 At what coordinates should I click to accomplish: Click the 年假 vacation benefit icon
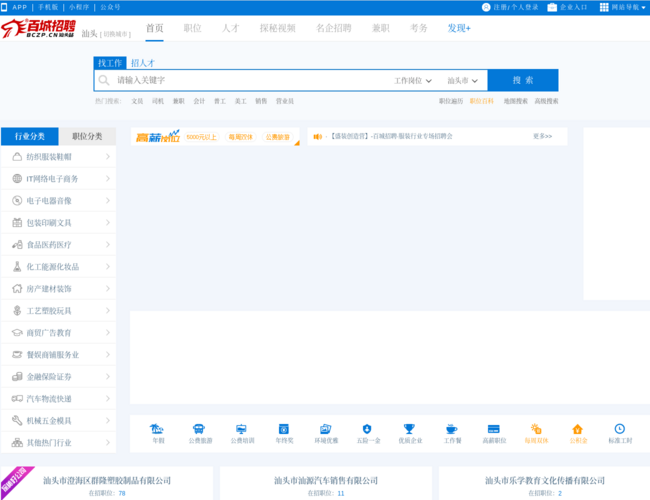[x=157, y=429]
